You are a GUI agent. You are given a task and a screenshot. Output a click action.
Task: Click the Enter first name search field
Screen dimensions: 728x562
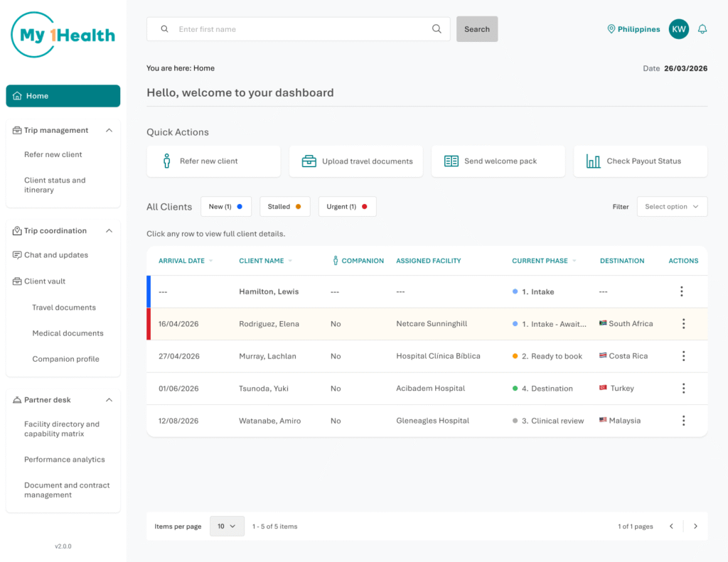tap(299, 28)
